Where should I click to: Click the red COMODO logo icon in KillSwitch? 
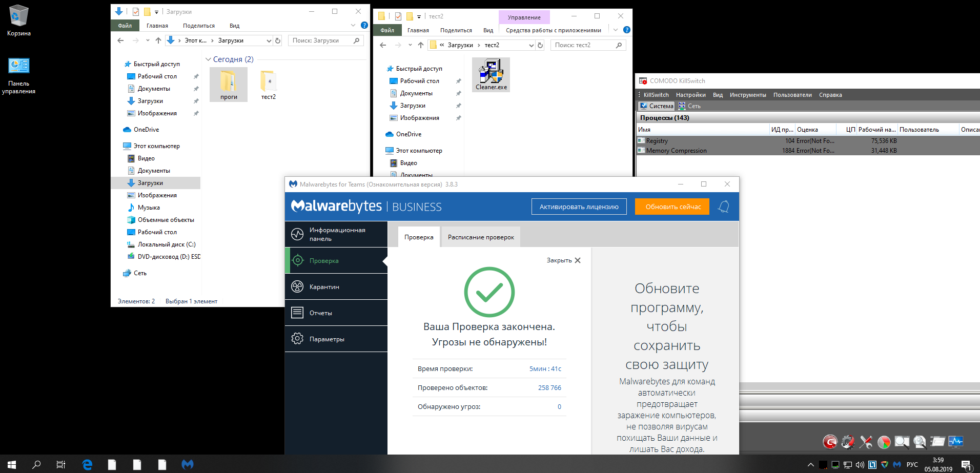point(830,441)
